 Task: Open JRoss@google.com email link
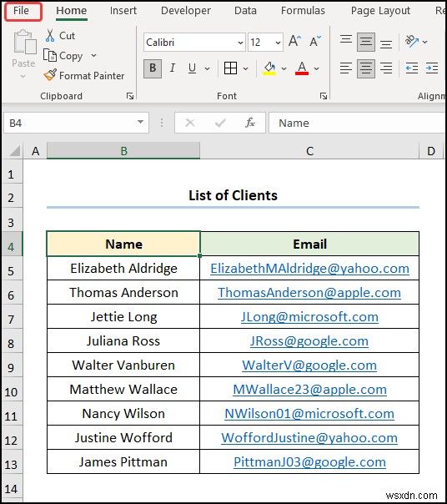(x=309, y=340)
